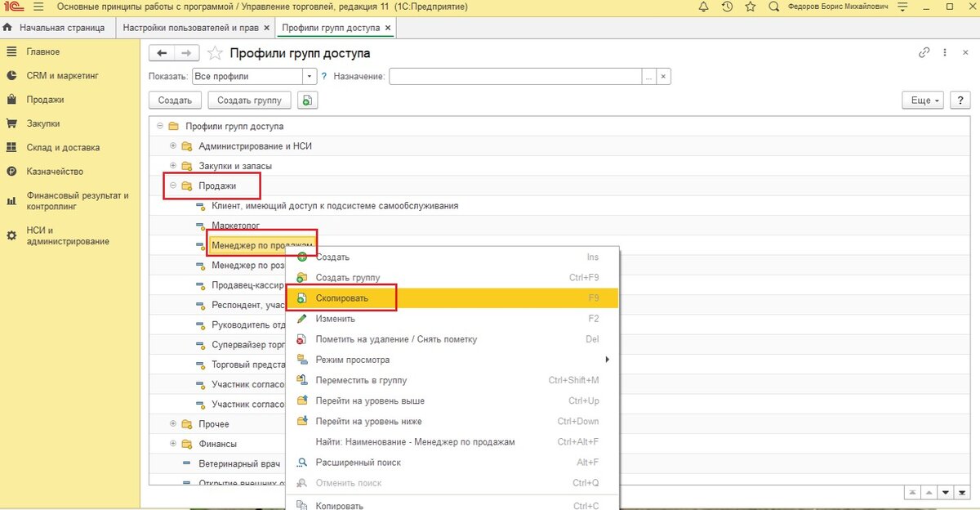Go back with the left arrow button

[x=162, y=53]
